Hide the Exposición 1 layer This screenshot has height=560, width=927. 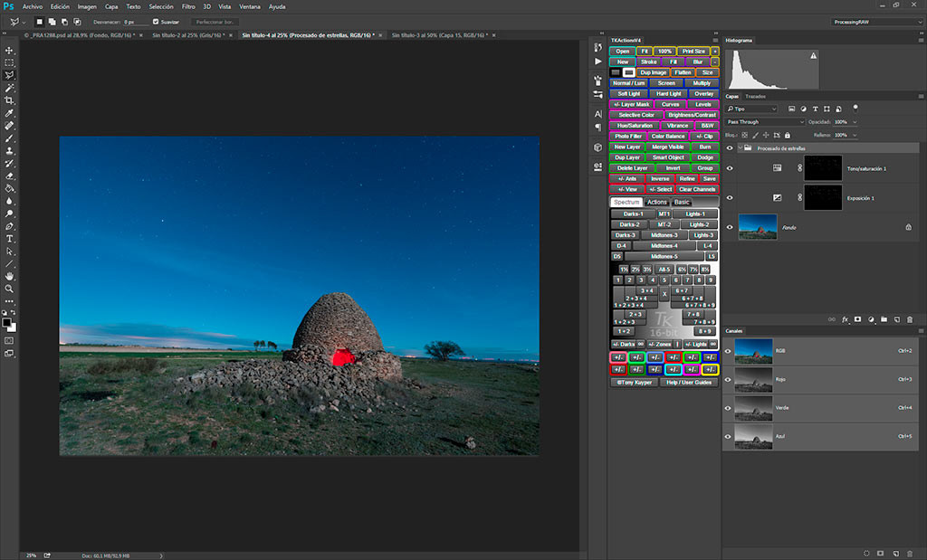click(x=730, y=197)
